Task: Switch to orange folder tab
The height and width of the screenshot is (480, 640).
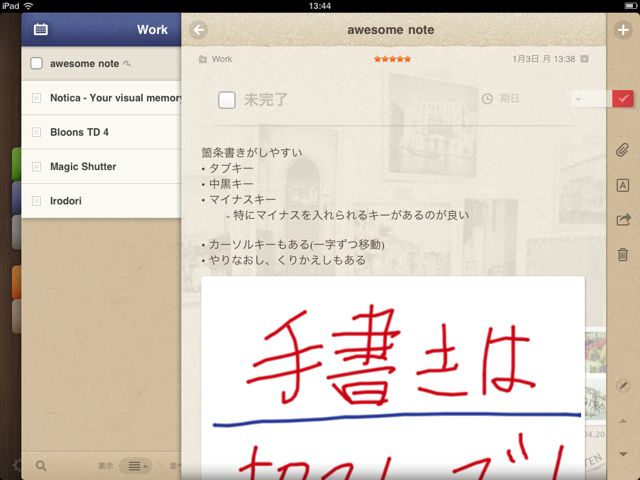Action: (16, 282)
